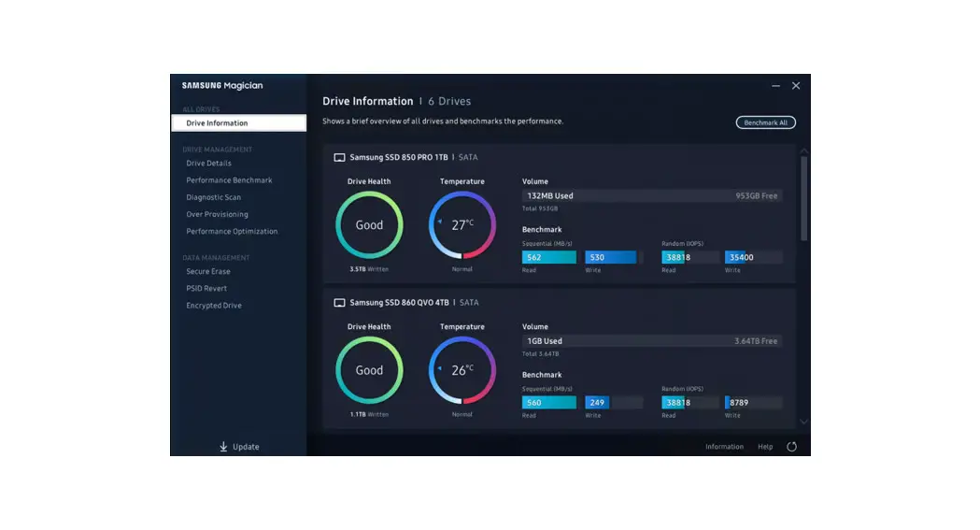
Task: Click the Update button
Action: pos(239,446)
